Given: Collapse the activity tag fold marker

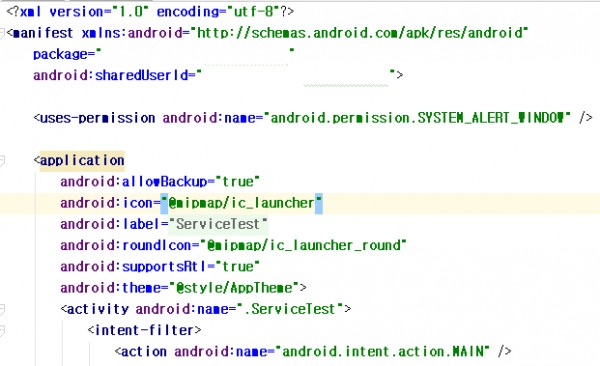Looking at the screenshot, I should (2, 309).
